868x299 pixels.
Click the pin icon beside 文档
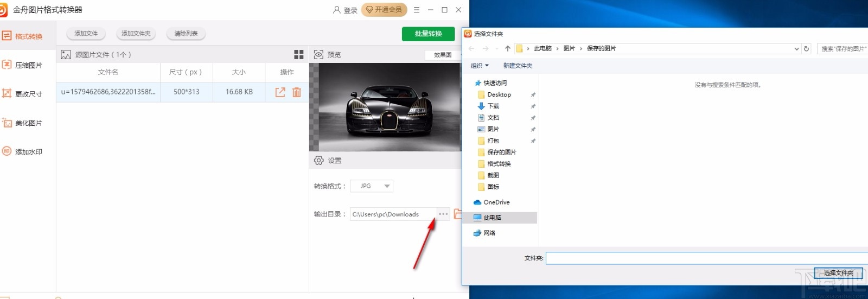(x=533, y=118)
